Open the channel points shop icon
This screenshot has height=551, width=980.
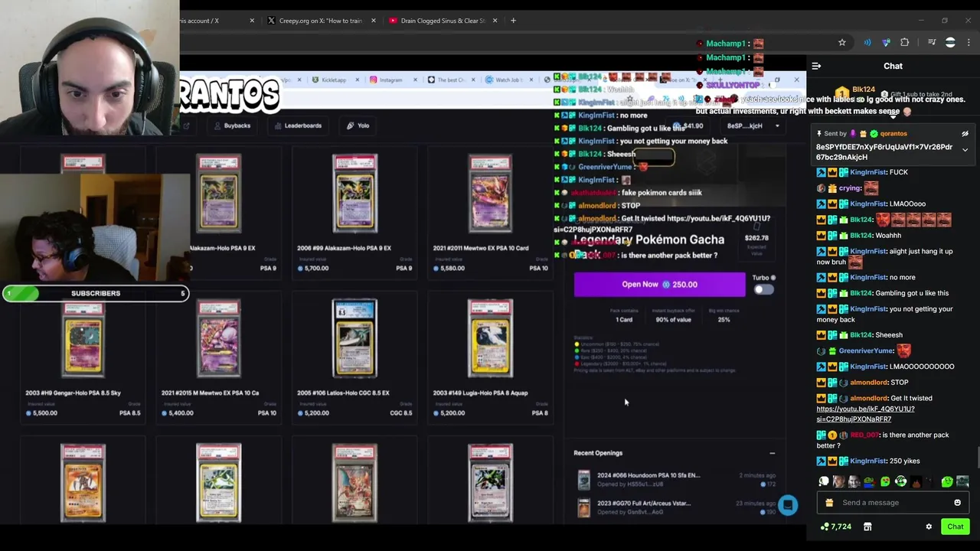867,527
